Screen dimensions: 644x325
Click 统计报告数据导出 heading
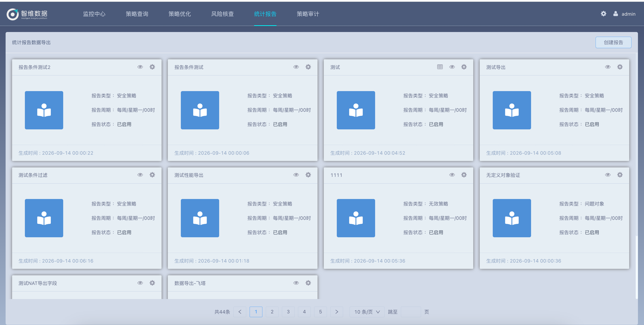[x=31, y=43]
